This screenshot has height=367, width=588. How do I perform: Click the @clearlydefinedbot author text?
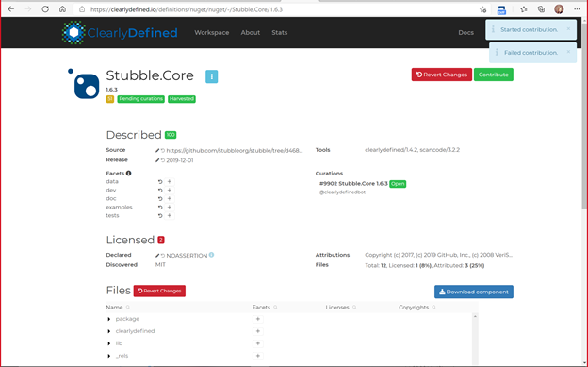coord(342,192)
